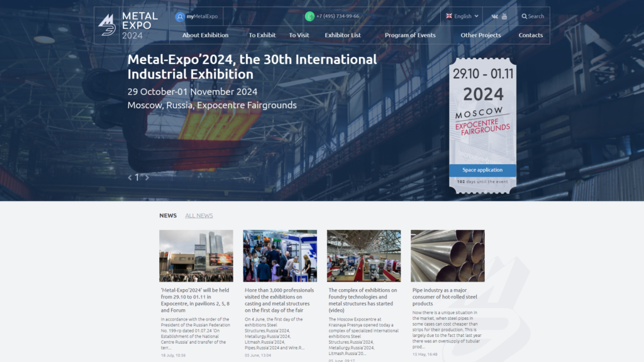Viewport: 644px width, 362px height.
Task: Open 'Pipe industry as a major consumer' headline
Action: point(445,297)
